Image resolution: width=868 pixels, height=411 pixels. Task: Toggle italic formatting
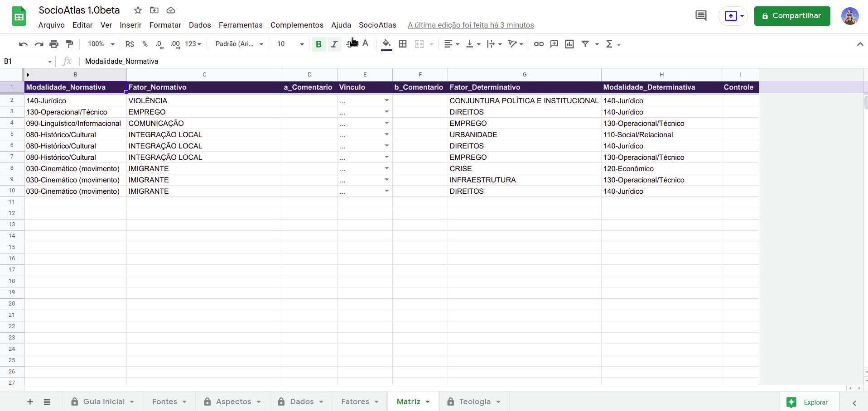334,44
